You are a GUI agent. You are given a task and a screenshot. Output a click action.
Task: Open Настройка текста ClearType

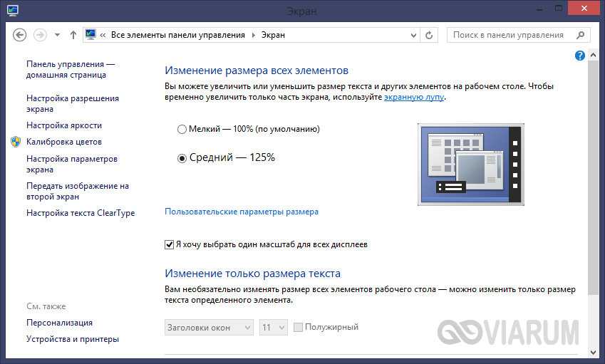pos(81,213)
